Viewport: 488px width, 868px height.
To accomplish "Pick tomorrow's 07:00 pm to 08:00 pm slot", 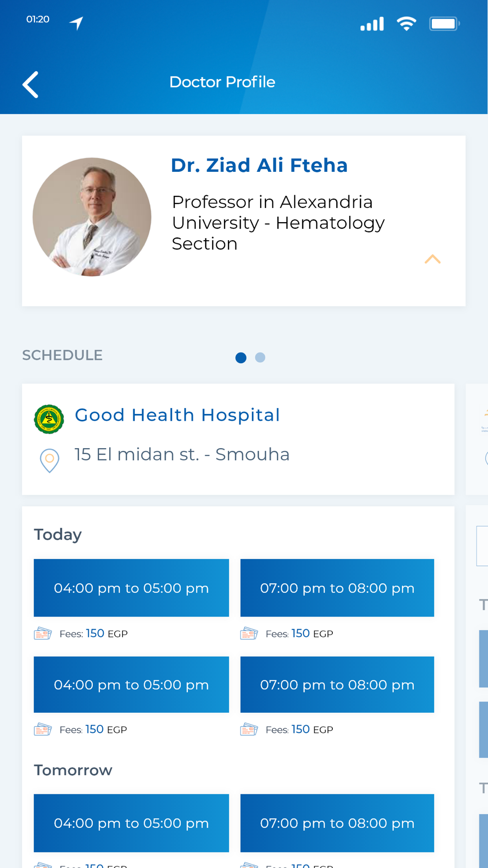I will pyautogui.click(x=337, y=823).
